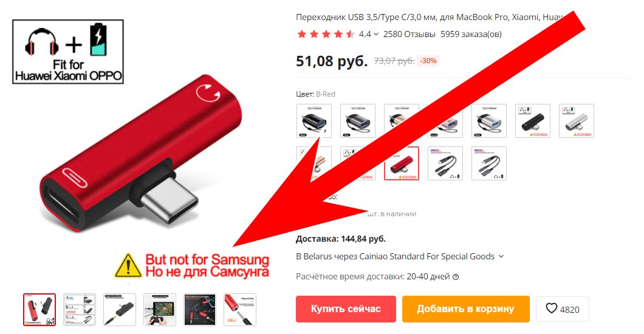Image resolution: width=644 pixels, height=334 pixels.
Task: Choose the black T-shaped adapter color option
Action: click(x=532, y=121)
